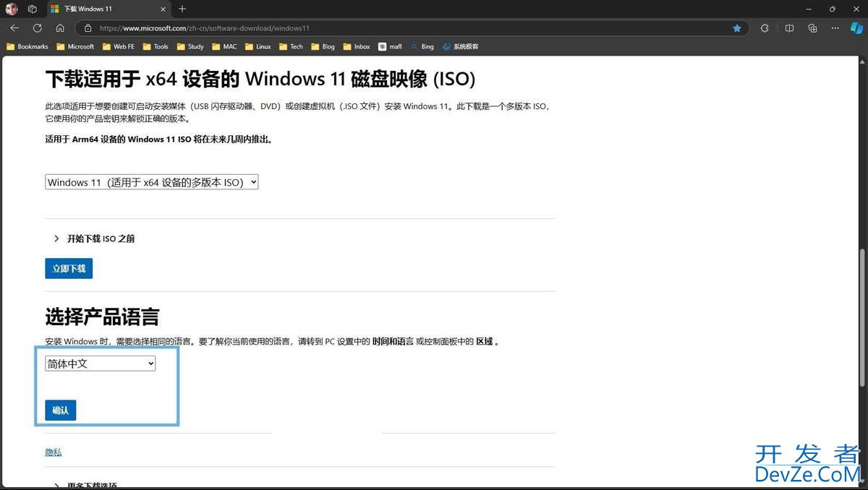Viewport: 868px width, 490px height.
Task: Open the 简体中文 language dropdown
Action: click(100, 364)
